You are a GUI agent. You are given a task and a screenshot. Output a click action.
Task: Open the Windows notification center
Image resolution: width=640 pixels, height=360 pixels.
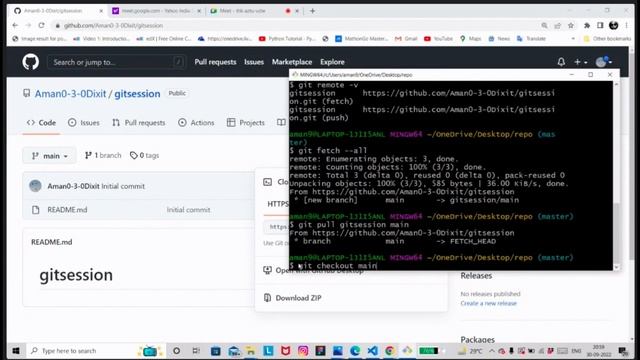click(x=623, y=351)
